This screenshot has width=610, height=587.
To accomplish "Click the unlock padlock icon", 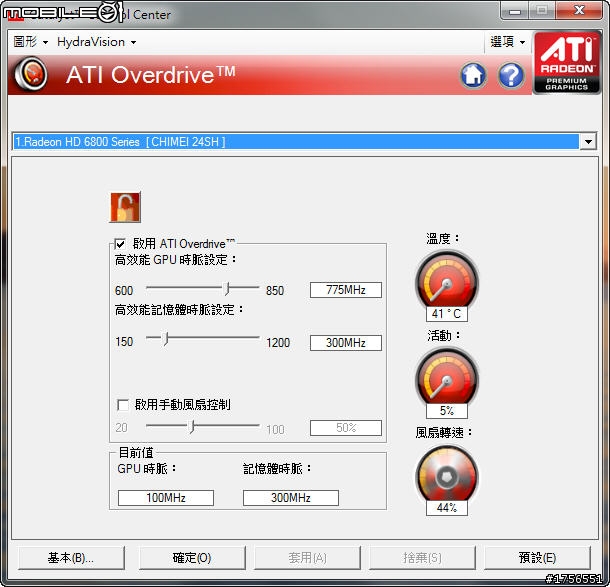I will click(x=125, y=207).
